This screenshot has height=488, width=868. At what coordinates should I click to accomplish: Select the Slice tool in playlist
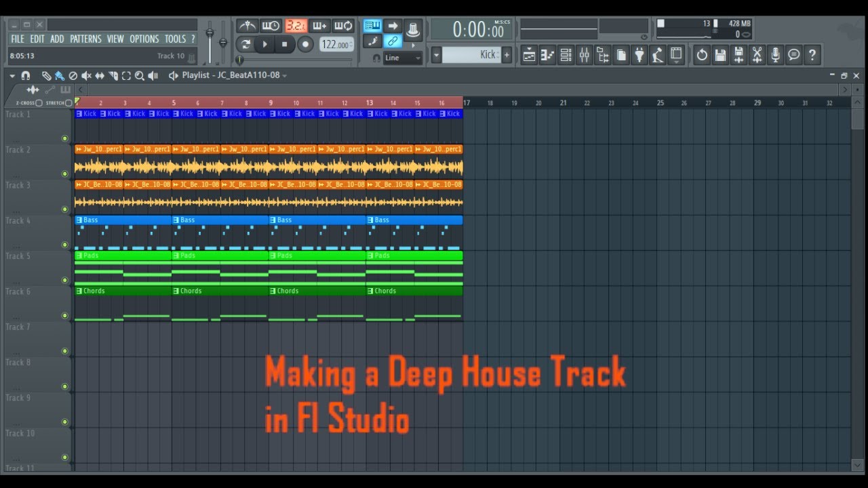pyautogui.click(x=113, y=76)
